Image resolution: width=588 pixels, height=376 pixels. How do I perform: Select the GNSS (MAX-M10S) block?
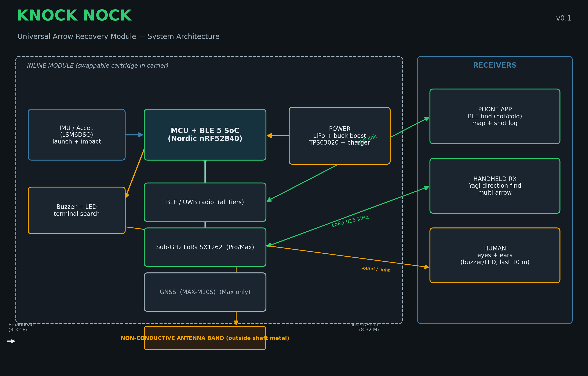coord(205,292)
